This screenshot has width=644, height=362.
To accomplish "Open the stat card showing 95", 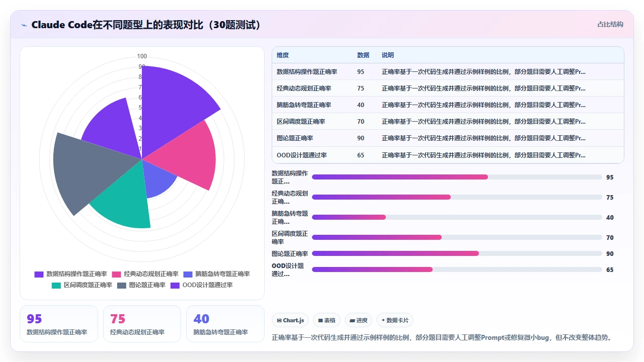I will pyautogui.click(x=59, y=324).
